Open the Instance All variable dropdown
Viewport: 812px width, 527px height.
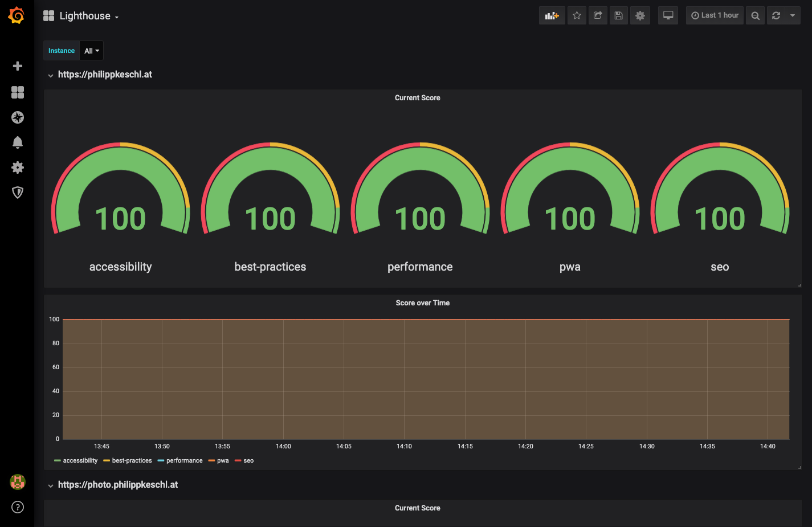click(92, 51)
